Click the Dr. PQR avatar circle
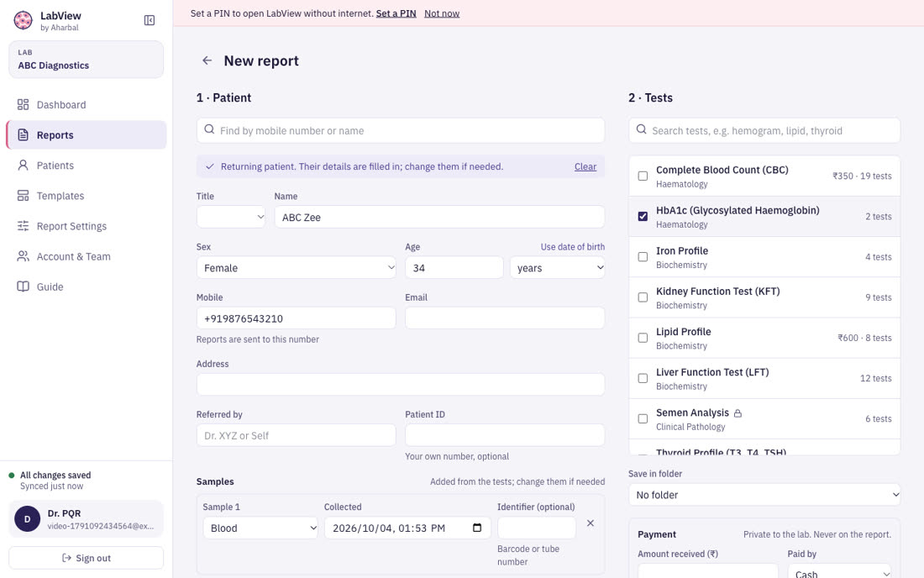This screenshot has height=578, width=924. point(27,519)
